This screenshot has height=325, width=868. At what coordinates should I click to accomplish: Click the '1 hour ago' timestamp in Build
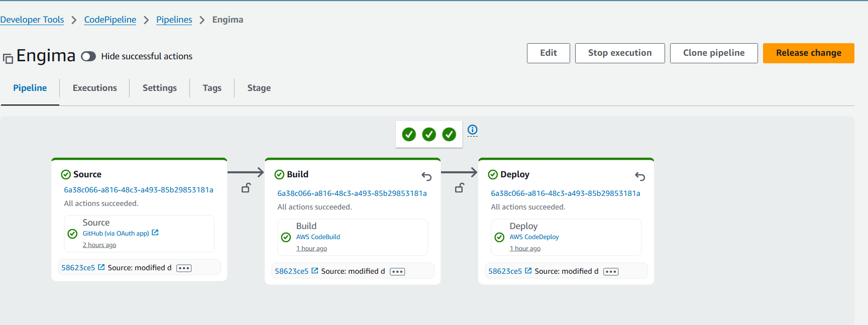pos(311,249)
